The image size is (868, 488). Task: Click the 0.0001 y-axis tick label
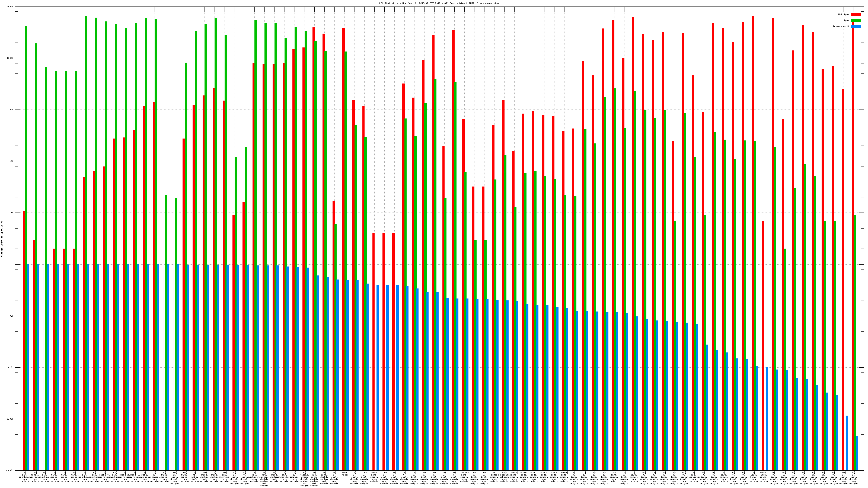point(10,470)
